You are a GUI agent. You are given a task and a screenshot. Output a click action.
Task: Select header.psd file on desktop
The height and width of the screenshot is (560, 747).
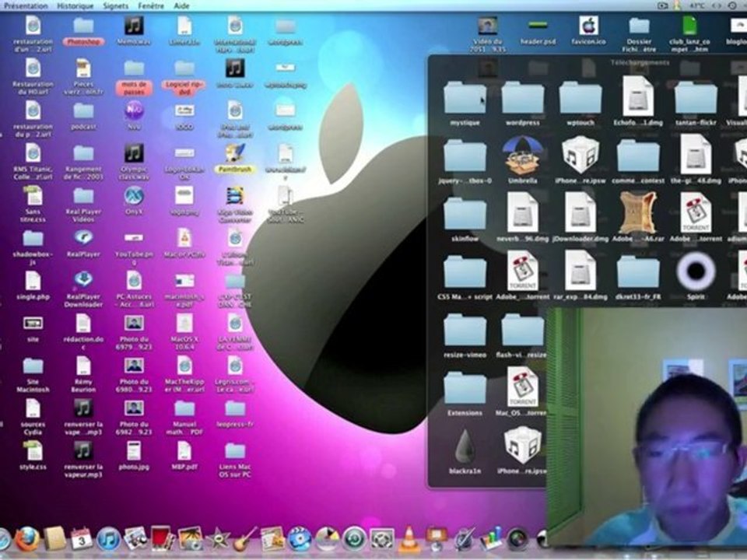538,25
